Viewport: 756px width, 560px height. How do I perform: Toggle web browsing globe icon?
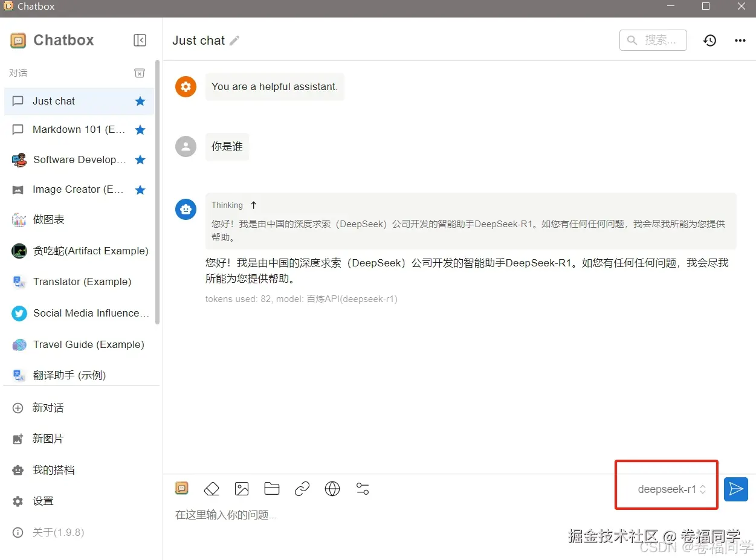tap(332, 489)
